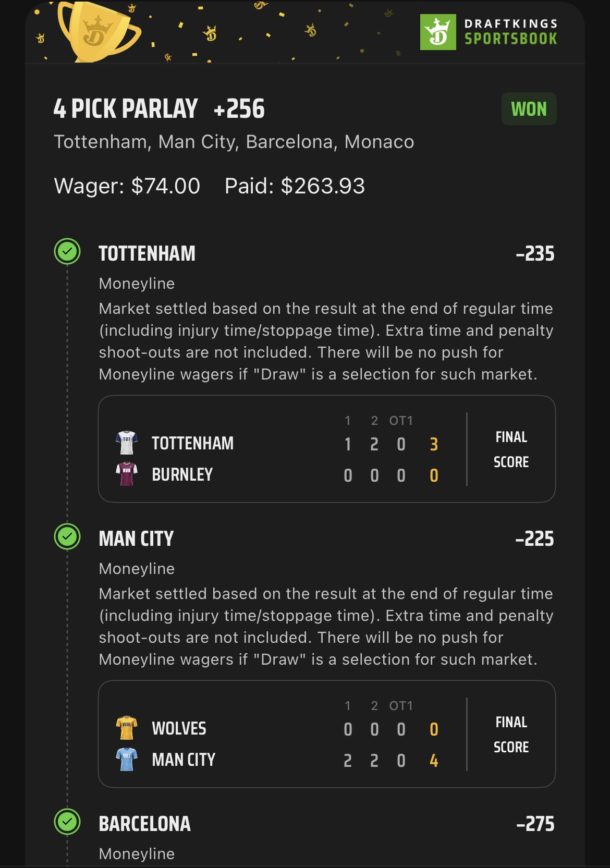Tap the green checkmark beside Tottenham pick

point(67,252)
